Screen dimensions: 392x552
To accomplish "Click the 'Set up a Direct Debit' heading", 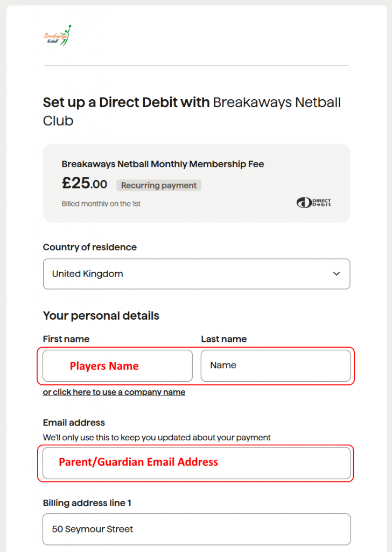I will tap(191, 112).
